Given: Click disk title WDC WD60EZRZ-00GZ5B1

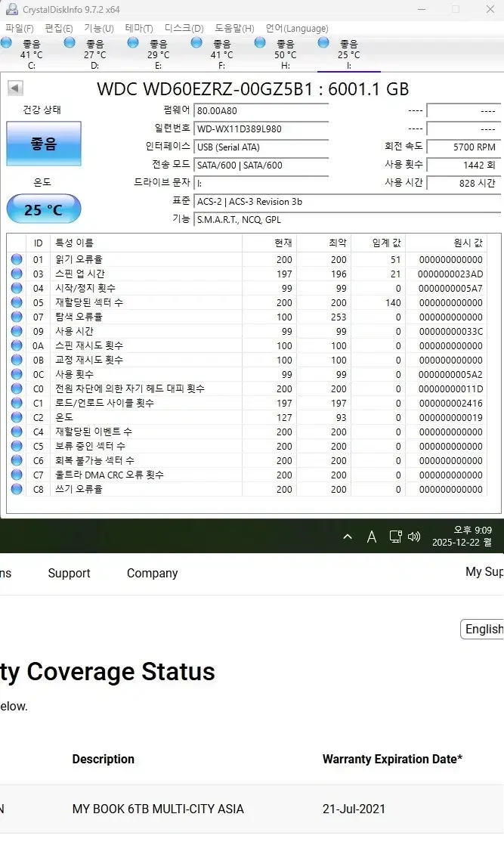Looking at the screenshot, I should (205, 89).
